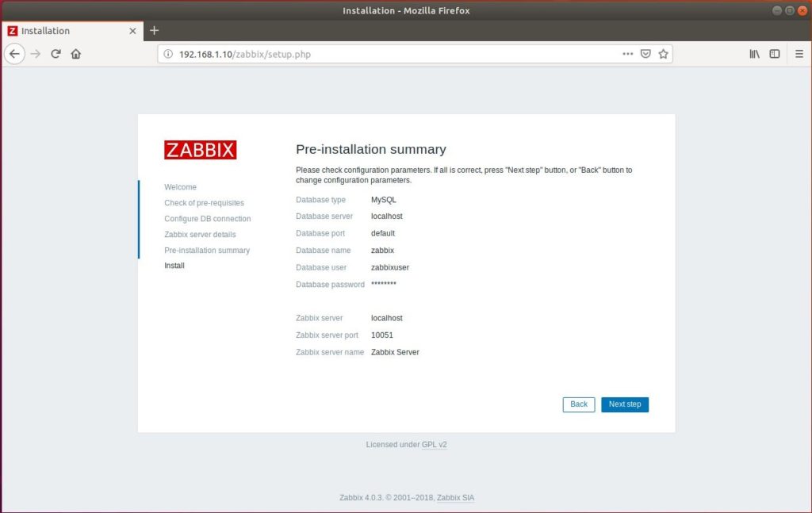
Task: Click the Zabbix server port label
Action: point(327,335)
